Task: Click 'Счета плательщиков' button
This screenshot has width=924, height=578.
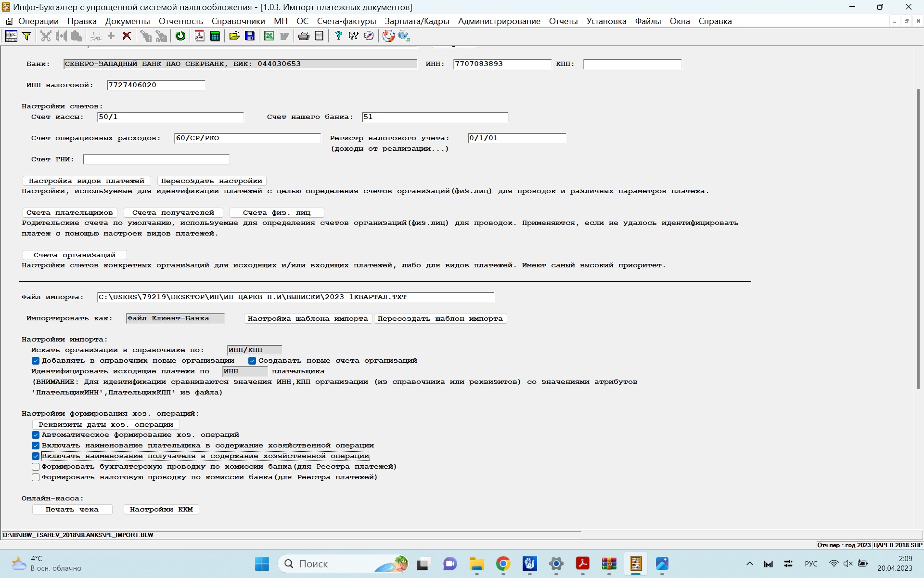Action: point(70,213)
